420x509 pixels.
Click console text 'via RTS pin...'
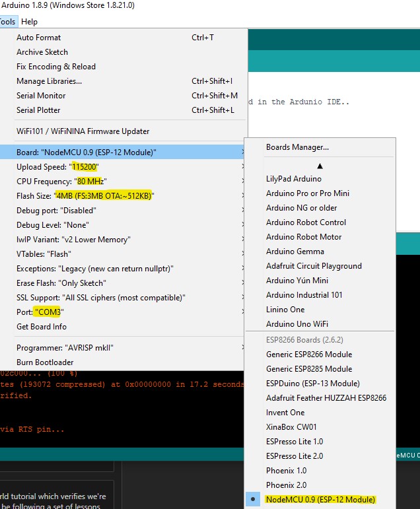pyautogui.click(x=32, y=430)
